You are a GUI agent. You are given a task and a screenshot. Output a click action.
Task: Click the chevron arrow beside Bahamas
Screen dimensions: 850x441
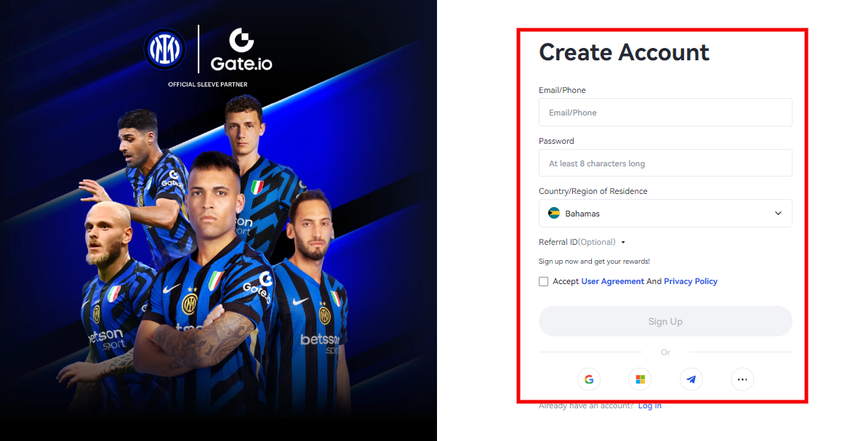point(778,213)
